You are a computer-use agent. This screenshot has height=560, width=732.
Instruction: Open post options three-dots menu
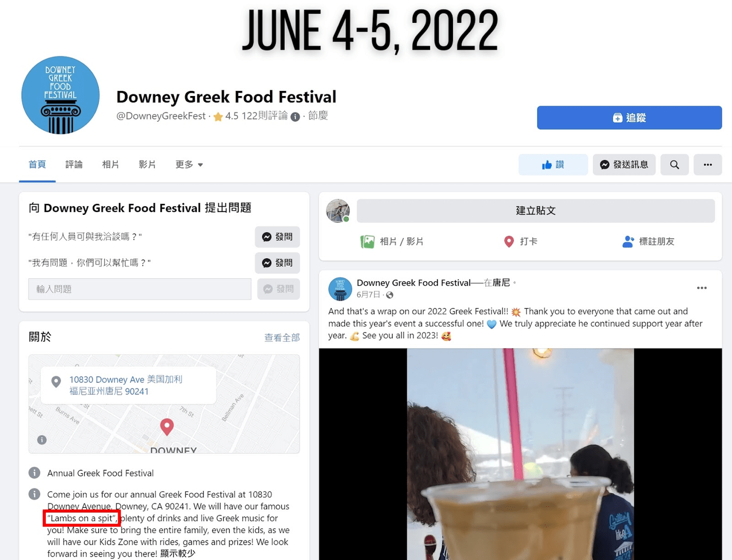[702, 288]
